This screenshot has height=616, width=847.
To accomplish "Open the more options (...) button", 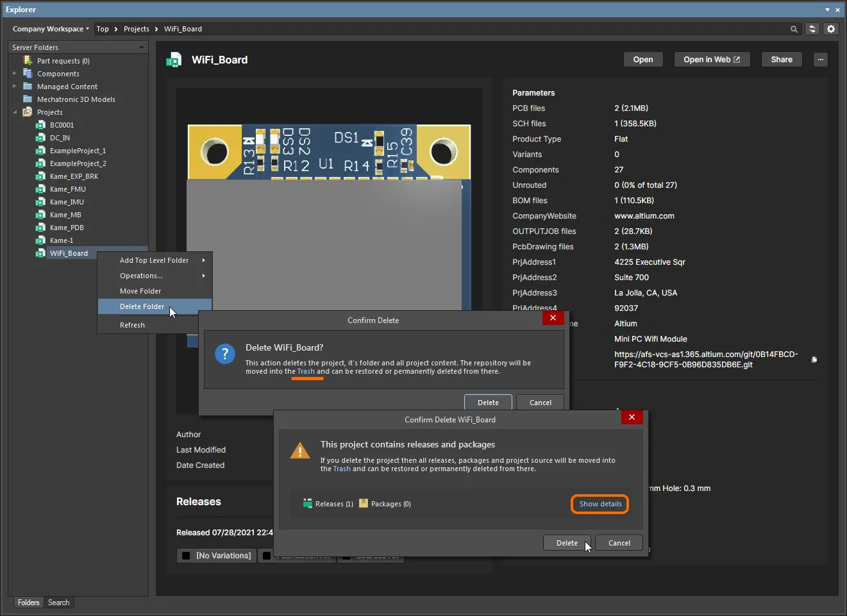I will coord(821,60).
